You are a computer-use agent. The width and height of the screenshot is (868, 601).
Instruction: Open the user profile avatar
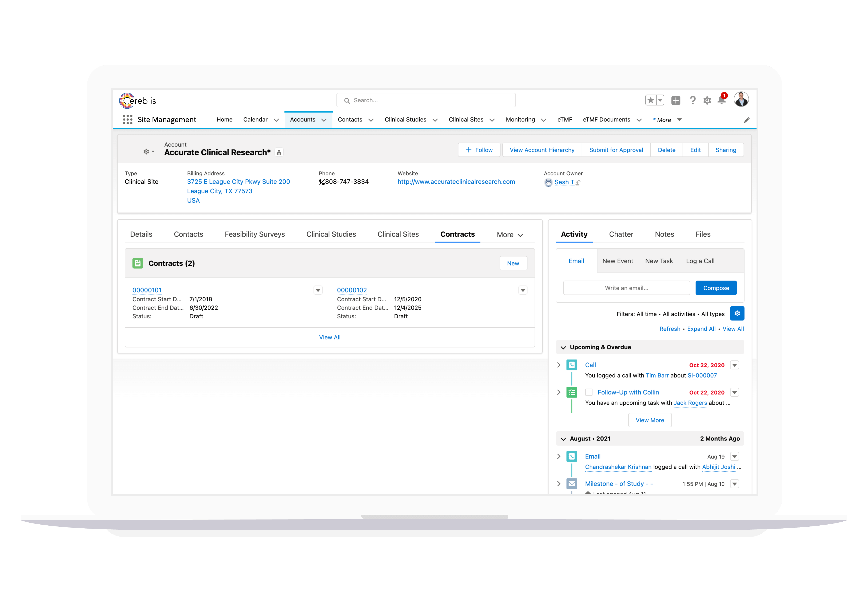tap(741, 99)
